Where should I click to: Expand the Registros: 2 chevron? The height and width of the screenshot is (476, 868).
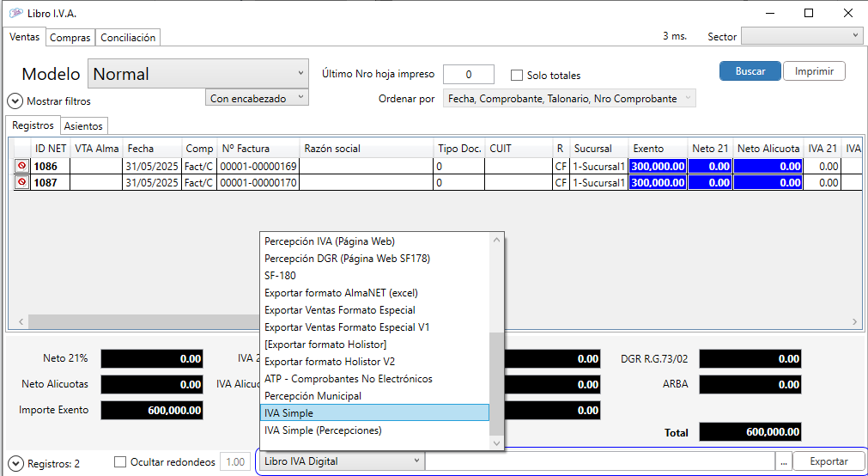click(15, 463)
